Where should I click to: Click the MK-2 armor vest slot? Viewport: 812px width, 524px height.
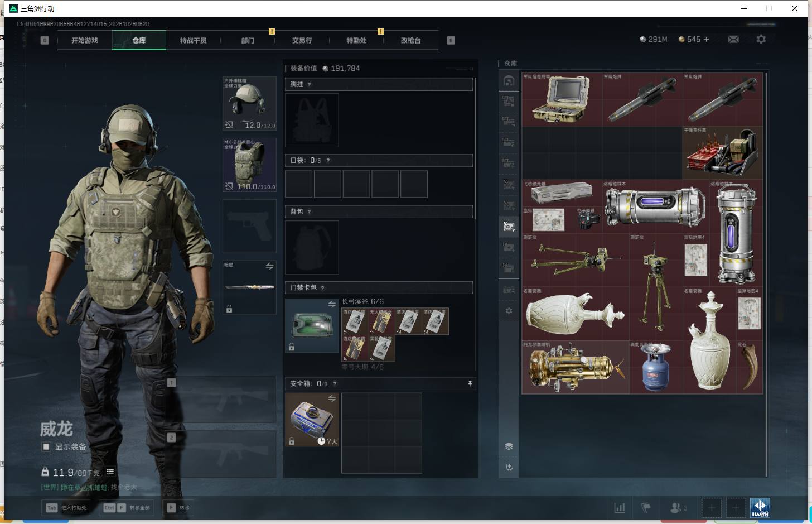pyautogui.click(x=249, y=165)
